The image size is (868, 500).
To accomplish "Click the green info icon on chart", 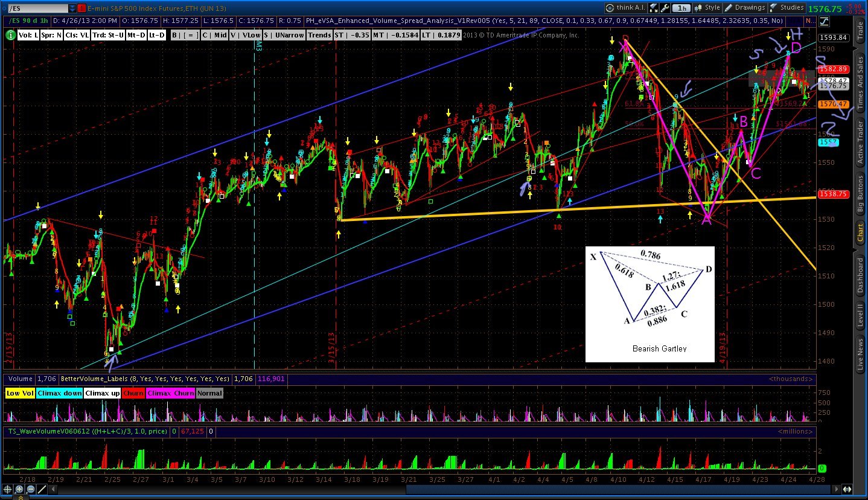I will 10,35.
